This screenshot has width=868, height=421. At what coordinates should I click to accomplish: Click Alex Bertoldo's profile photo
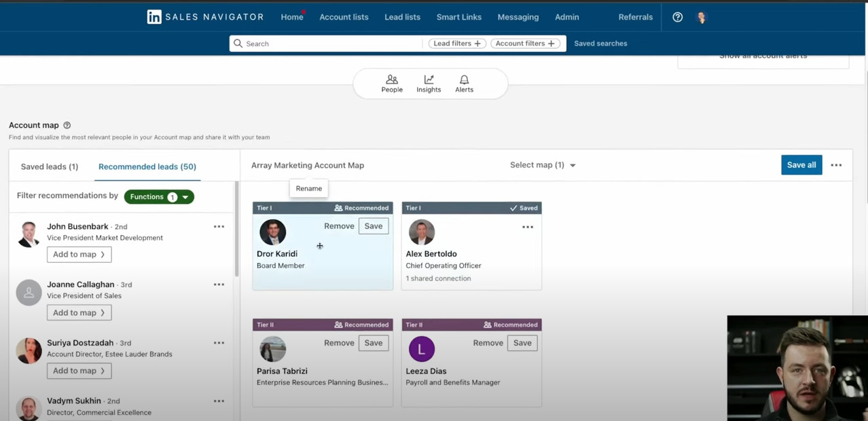[x=422, y=232]
